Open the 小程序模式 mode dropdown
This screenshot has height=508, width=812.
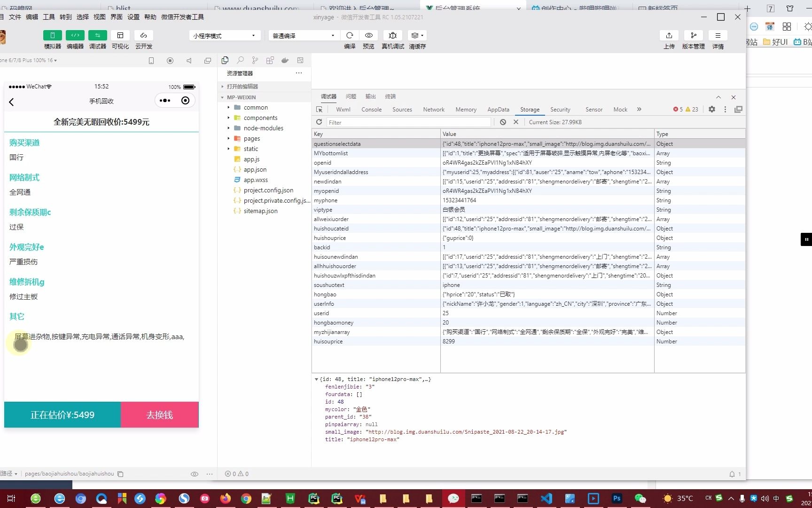225,36
